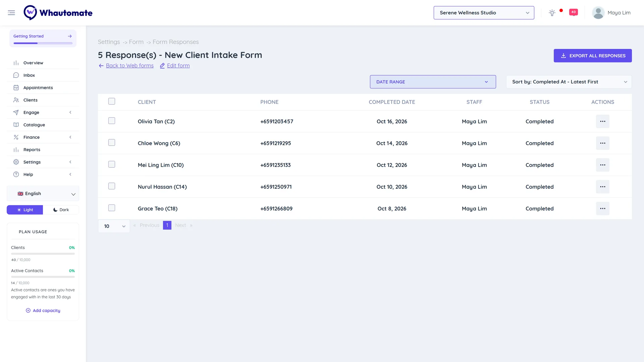Open the Date Range dropdown
Screen dimensions: 644x362
(433, 82)
